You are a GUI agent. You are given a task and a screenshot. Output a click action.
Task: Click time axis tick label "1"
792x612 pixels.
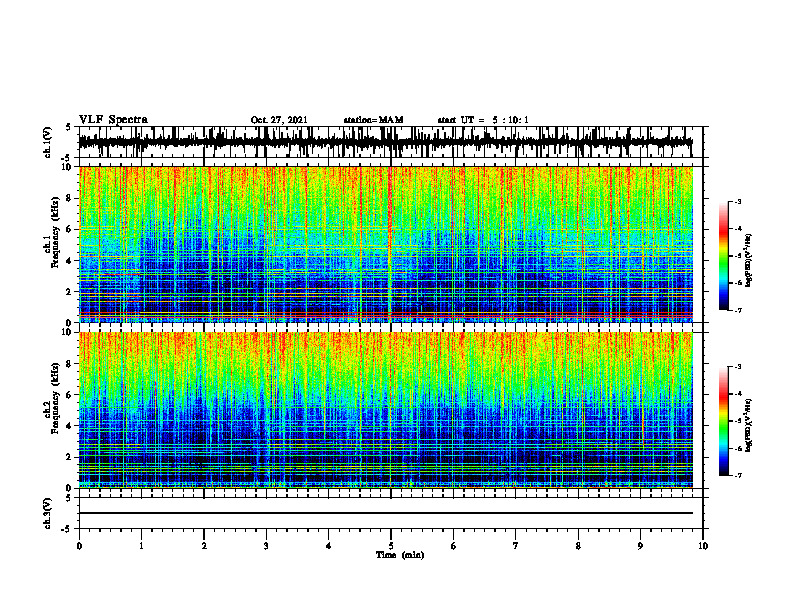141,546
